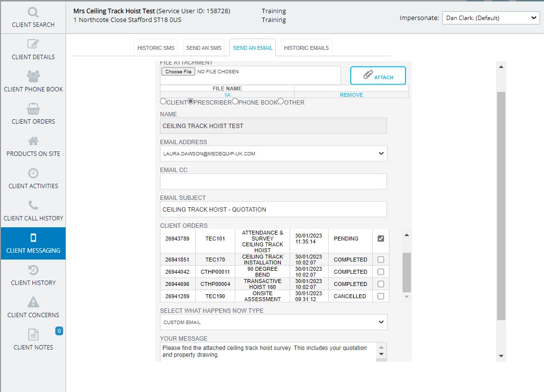The width and height of the screenshot is (544, 392).
Task: Select the Prescriber recipient radio button
Action: click(x=190, y=101)
